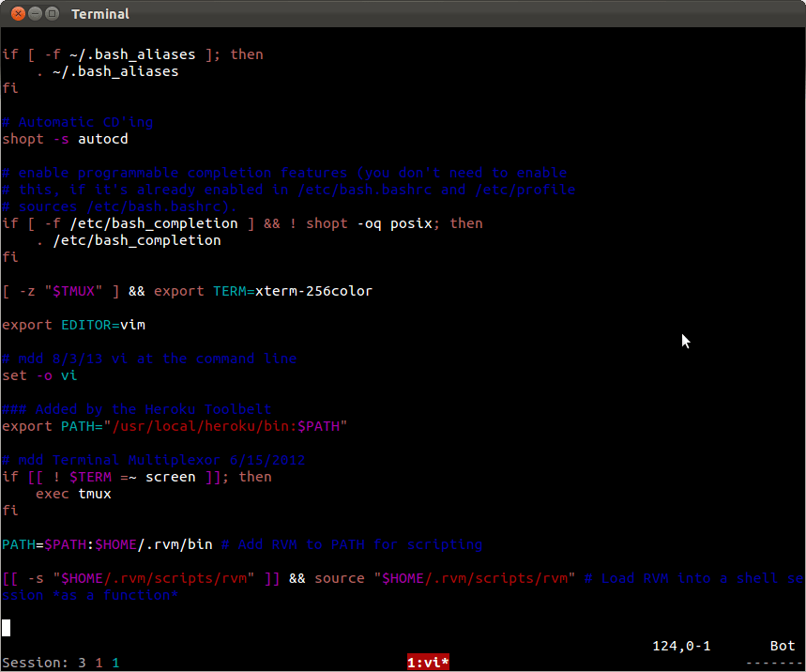This screenshot has width=806, height=672.
Task: Click the 124,0-1 cursor position indicator
Action: 681,646
